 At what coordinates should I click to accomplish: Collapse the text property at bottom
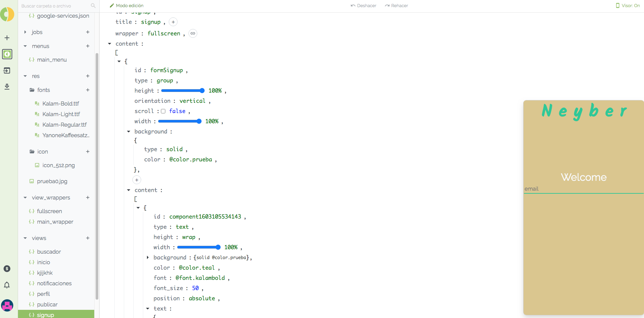tap(148, 308)
